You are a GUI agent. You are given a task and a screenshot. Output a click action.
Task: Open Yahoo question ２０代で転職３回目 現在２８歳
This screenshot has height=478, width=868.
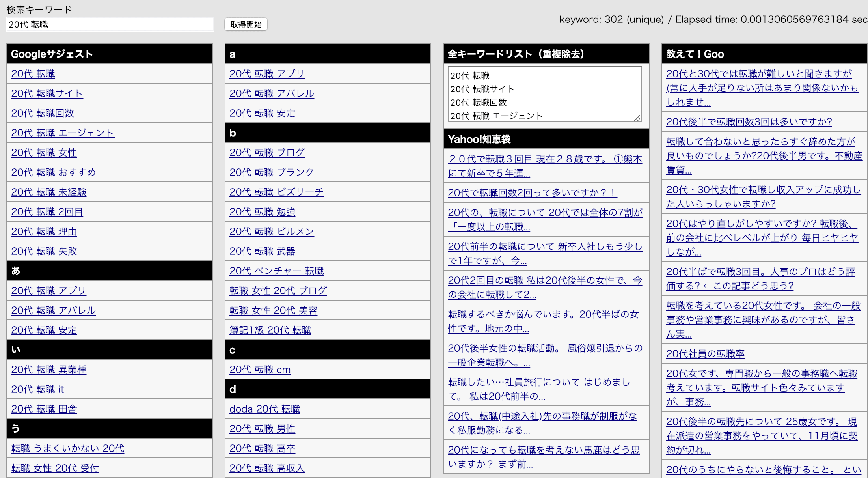[x=545, y=166]
